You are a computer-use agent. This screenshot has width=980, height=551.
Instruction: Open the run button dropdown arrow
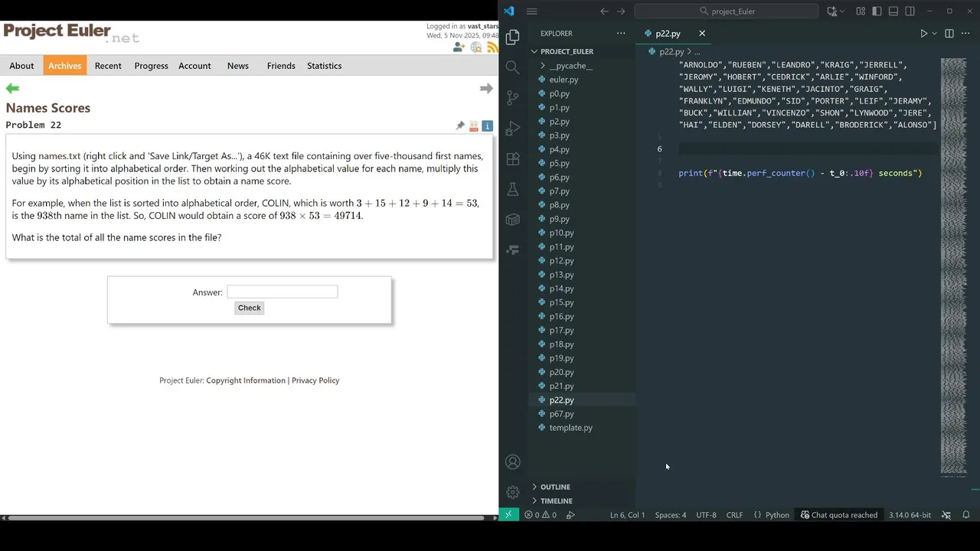coord(934,34)
